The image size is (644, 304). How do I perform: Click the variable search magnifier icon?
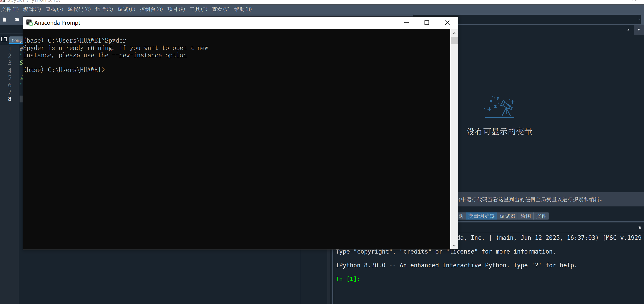click(x=628, y=30)
